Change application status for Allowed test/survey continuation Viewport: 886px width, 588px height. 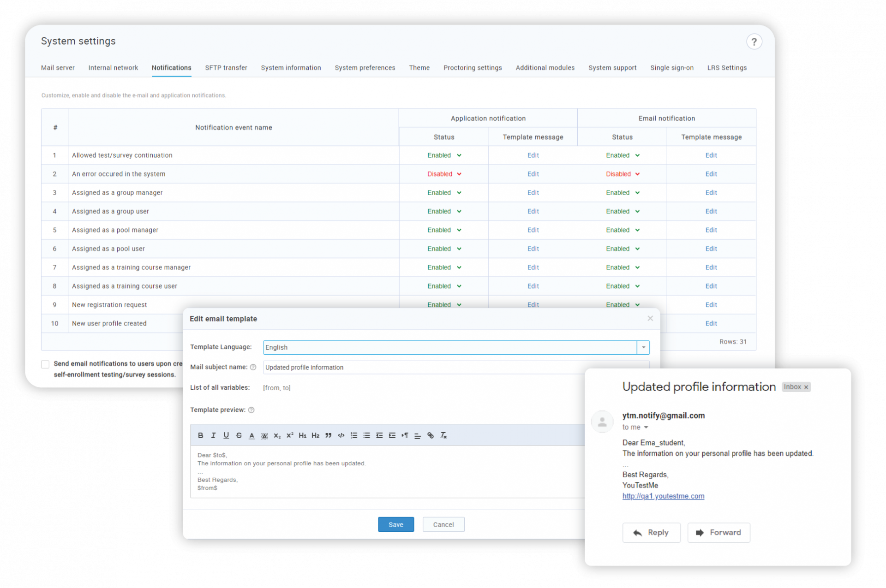[444, 155]
